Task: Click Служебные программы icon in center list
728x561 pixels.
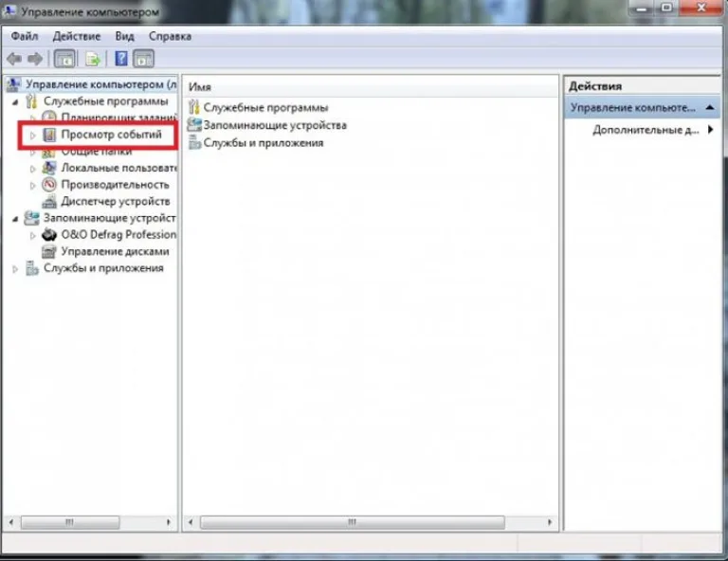Action: coord(194,107)
